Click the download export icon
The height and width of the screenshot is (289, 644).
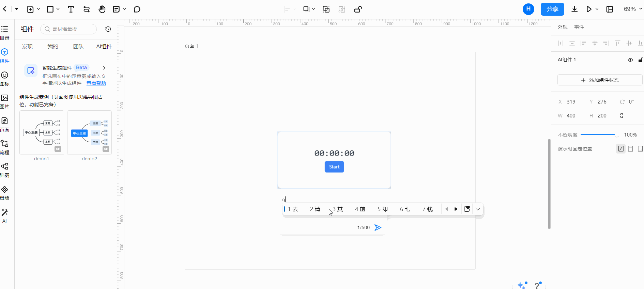[574, 9]
